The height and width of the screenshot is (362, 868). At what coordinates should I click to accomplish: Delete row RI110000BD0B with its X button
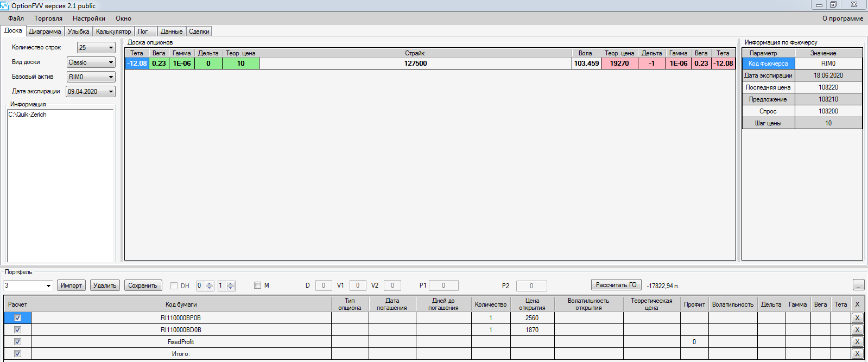[857, 330]
